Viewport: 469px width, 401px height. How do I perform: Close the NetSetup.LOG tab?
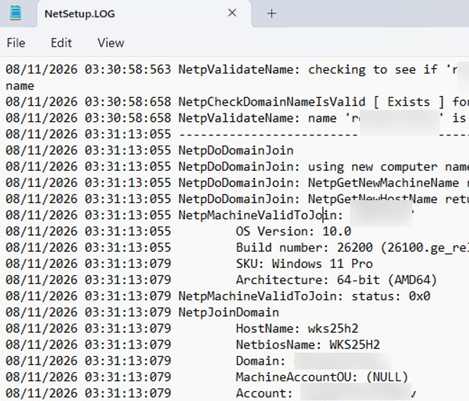[x=232, y=13]
